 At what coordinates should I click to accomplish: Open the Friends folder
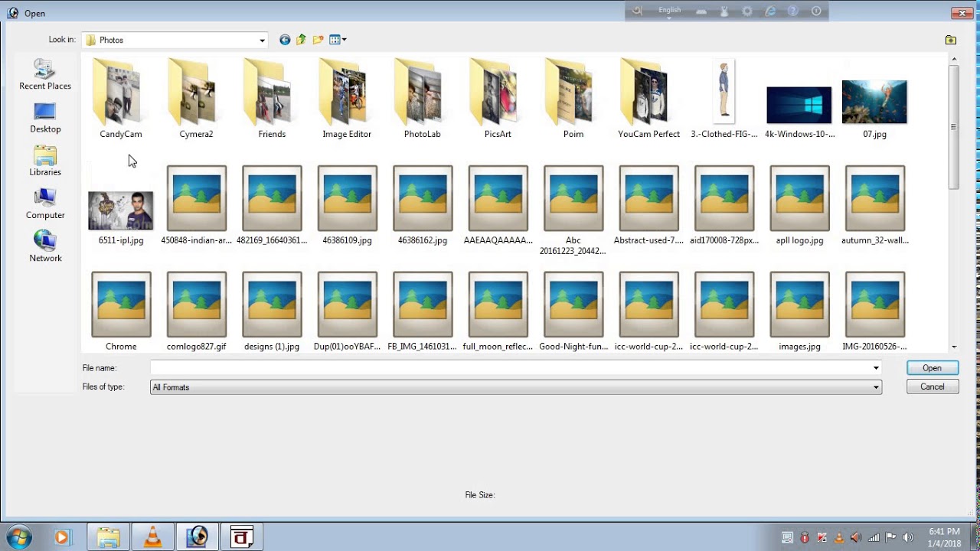click(x=272, y=99)
